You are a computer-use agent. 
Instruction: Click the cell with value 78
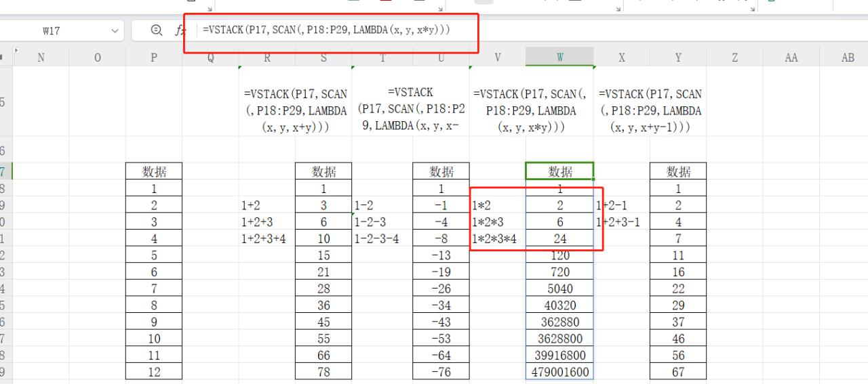pos(323,372)
